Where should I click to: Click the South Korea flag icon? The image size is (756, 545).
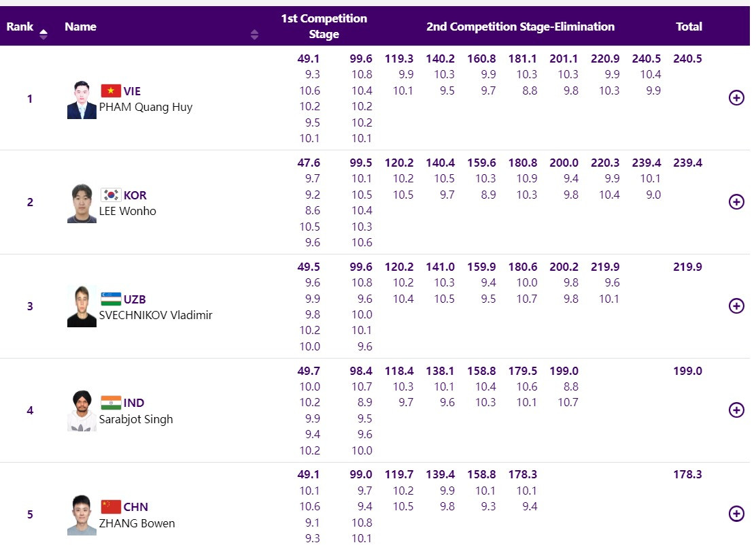111,195
